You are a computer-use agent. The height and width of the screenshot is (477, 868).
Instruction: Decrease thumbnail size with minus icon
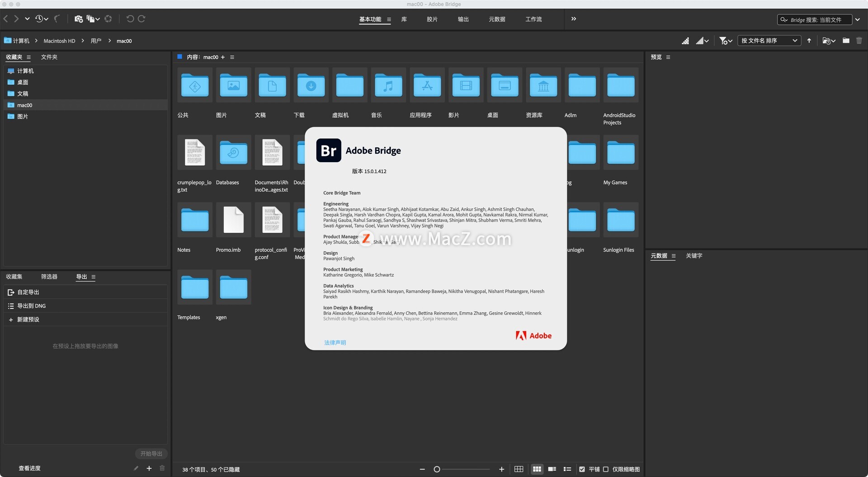click(422, 469)
